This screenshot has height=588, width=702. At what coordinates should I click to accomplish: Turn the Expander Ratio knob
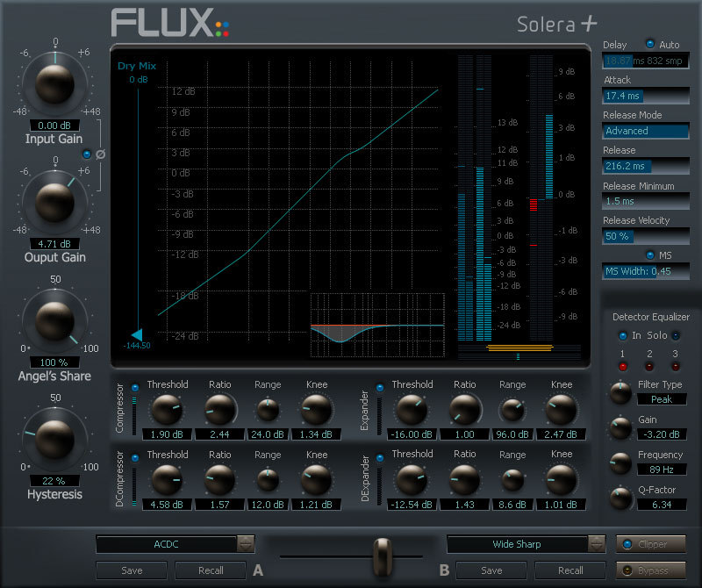464,410
